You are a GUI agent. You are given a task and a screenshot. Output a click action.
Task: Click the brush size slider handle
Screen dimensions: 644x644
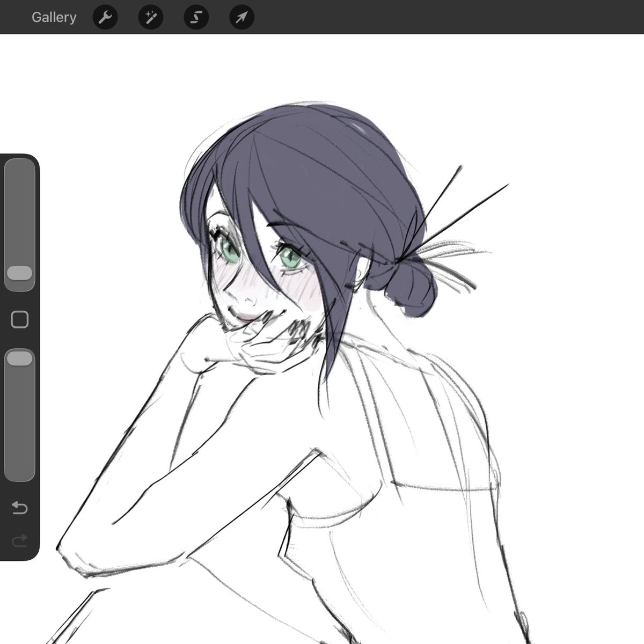(20, 273)
